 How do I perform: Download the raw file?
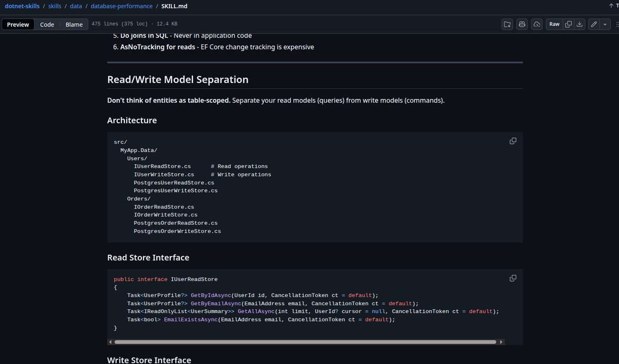pyautogui.click(x=580, y=24)
